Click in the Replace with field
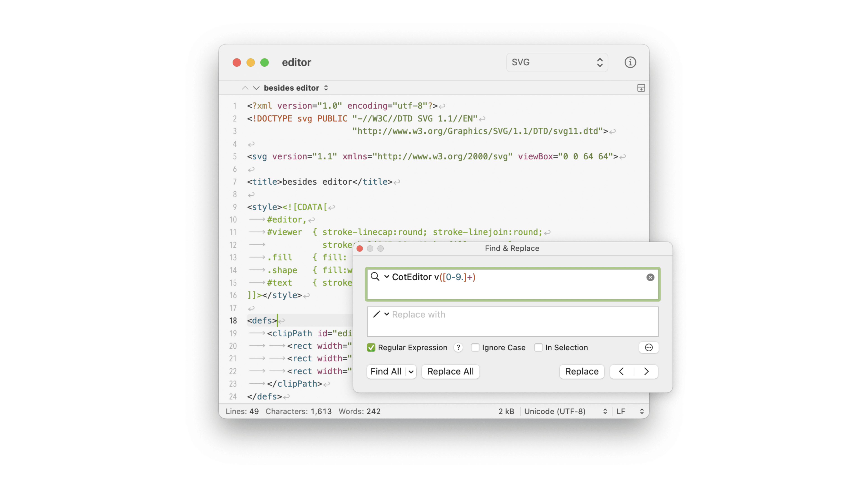The width and height of the screenshot is (868, 488). click(512, 321)
